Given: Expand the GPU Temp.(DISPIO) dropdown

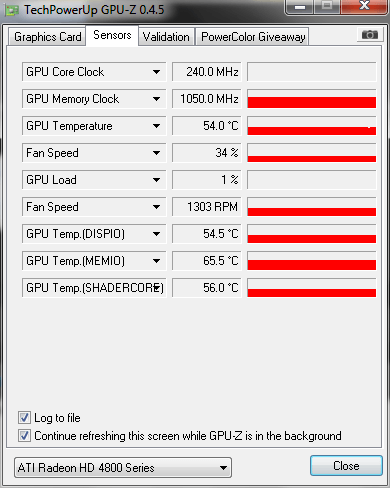Looking at the screenshot, I should tap(156, 234).
